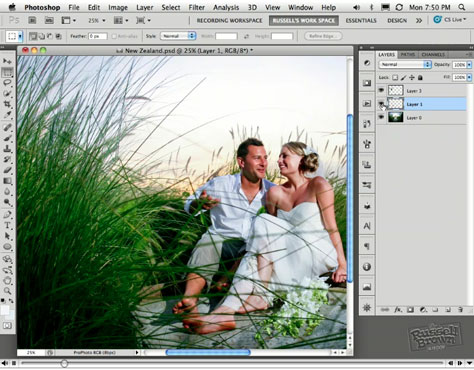Open the Apple menu
The image size is (474, 370).
[x=12, y=7]
